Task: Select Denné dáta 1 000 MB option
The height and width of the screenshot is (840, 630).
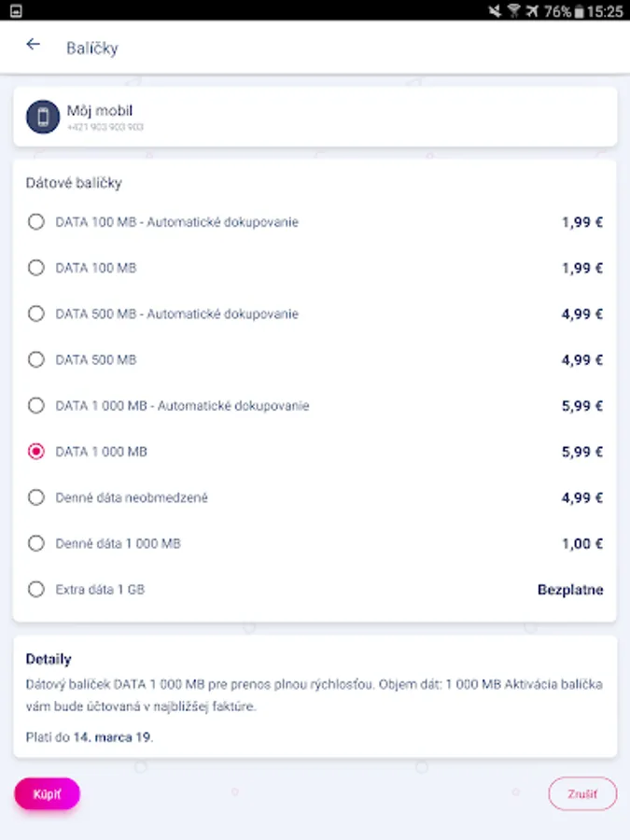Action: pos(36,543)
